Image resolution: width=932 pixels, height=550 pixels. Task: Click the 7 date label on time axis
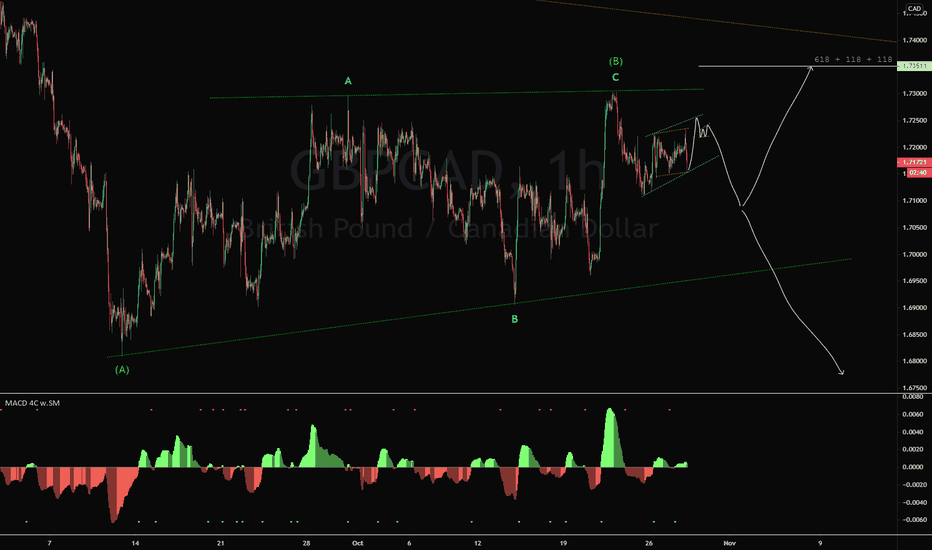[49, 543]
